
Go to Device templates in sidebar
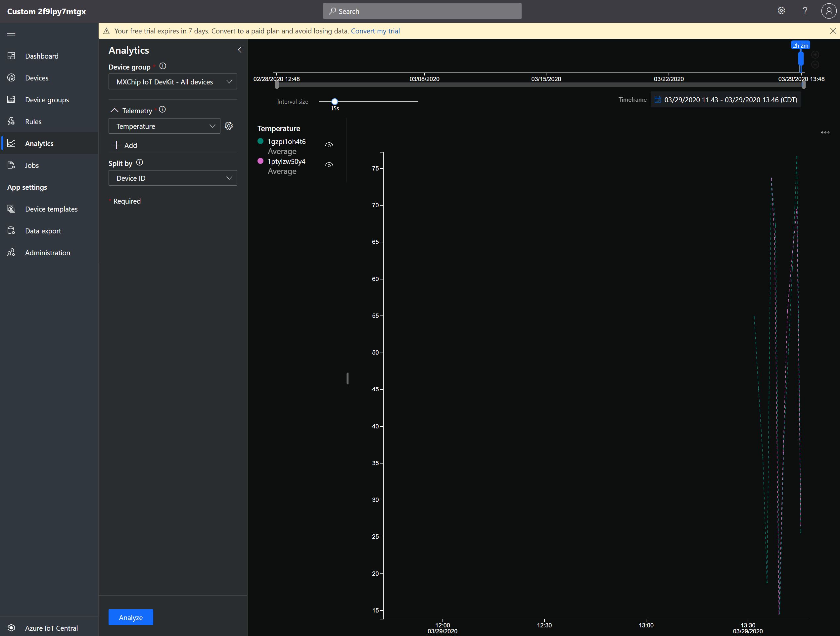(51, 209)
